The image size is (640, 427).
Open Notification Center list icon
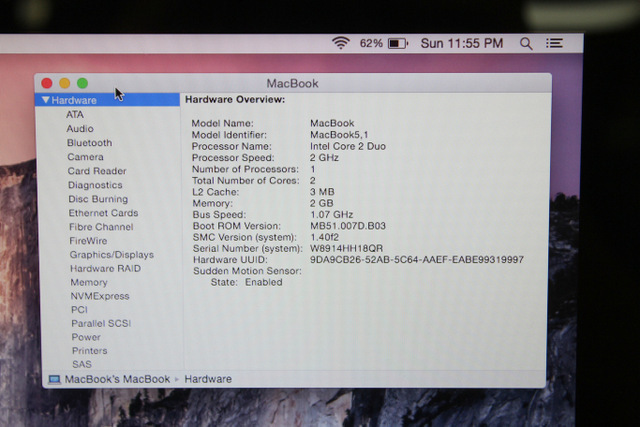point(554,44)
